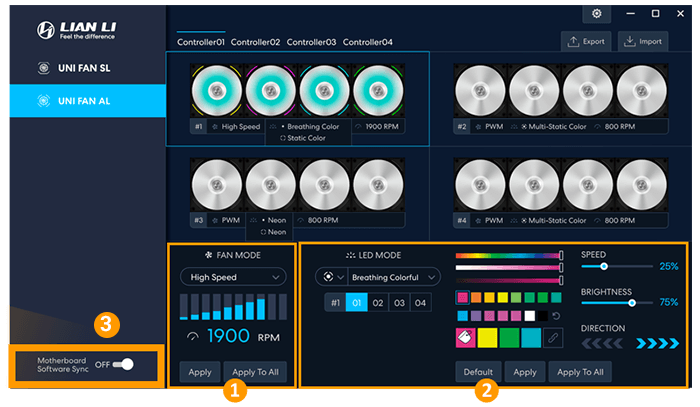Click Default in LED mode panel
The image size is (700, 407).
pos(477,371)
